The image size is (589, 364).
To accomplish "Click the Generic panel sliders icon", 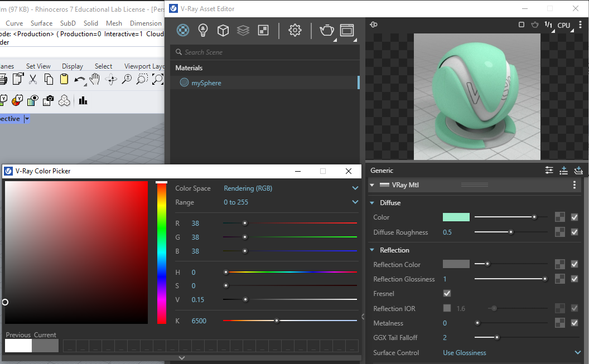I will (x=549, y=171).
